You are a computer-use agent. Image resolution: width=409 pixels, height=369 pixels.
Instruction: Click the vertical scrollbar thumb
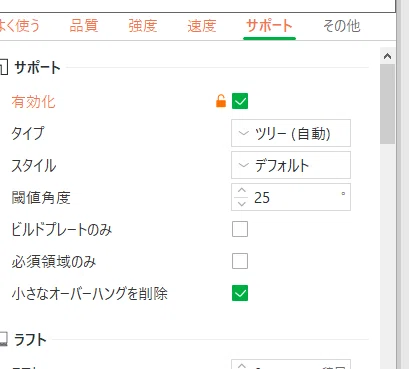coord(387,104)
